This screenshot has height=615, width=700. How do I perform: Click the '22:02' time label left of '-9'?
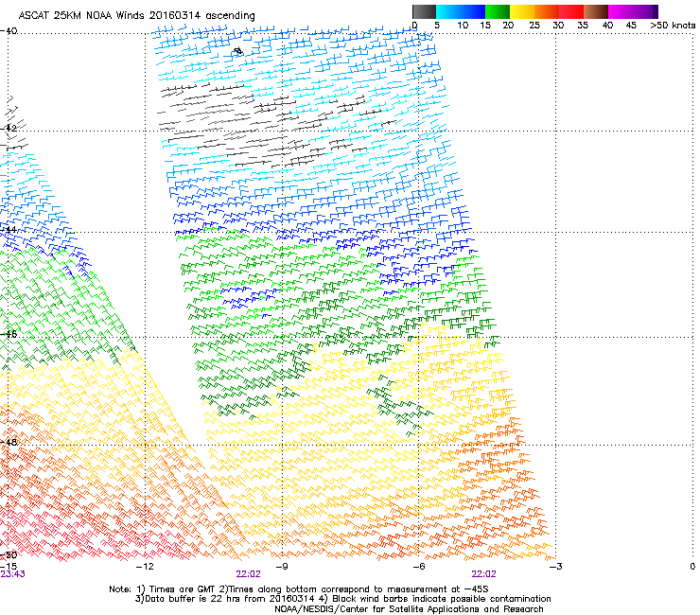click(248, 574)
